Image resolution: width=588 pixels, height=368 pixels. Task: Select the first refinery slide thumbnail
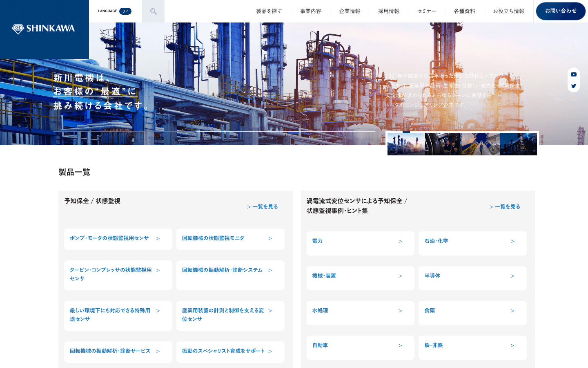[406, 144]
